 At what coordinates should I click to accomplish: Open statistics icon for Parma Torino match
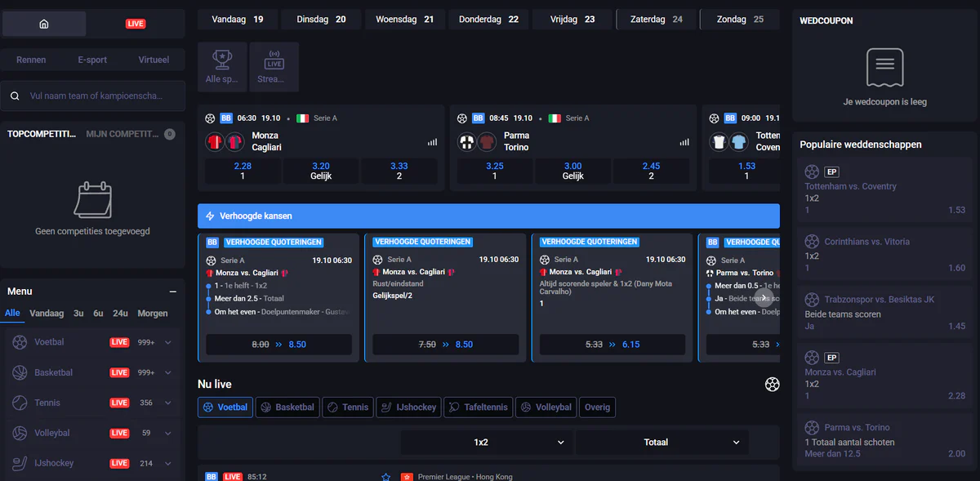click(684, 142)
